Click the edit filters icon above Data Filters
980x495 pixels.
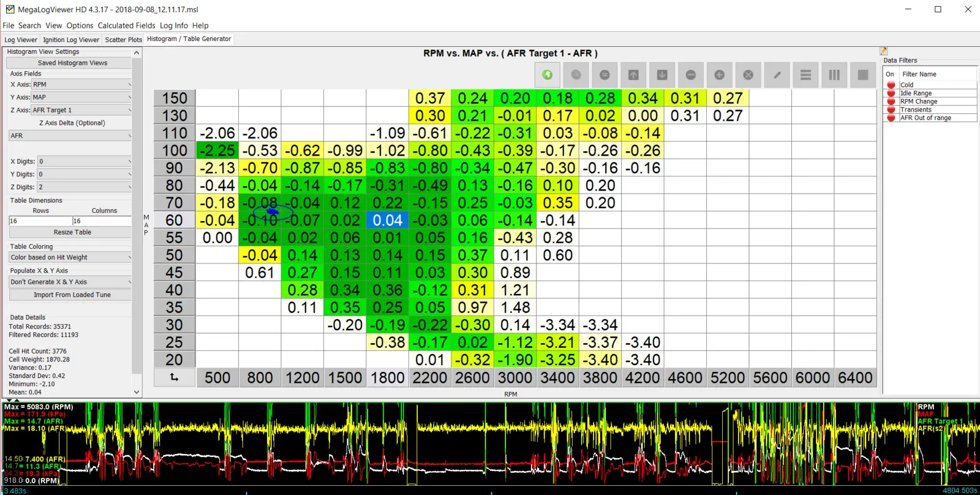(884, 51)
